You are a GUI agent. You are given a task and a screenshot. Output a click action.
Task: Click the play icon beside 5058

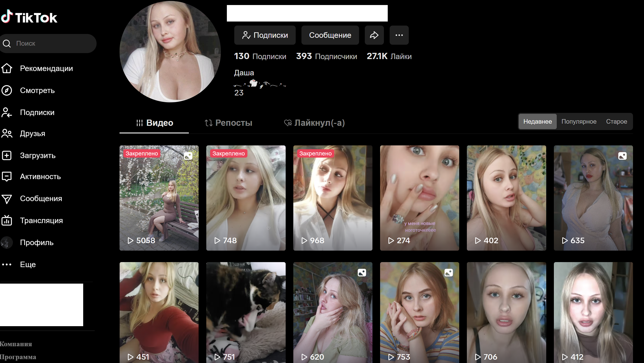pyautogui.click(x=130, y=241)
